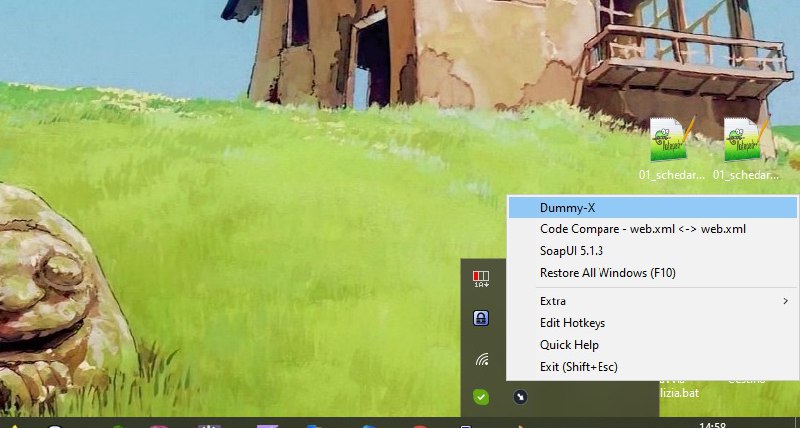Open Edit Hotkeys from the menu
Screen dimensions: 800x428
tap(653, 323)
